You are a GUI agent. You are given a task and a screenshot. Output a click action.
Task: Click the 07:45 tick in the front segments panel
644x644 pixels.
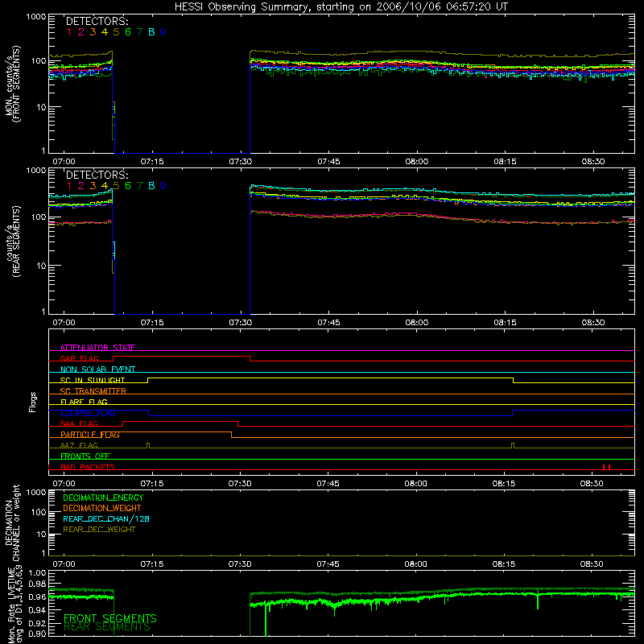tap(328, 162)
